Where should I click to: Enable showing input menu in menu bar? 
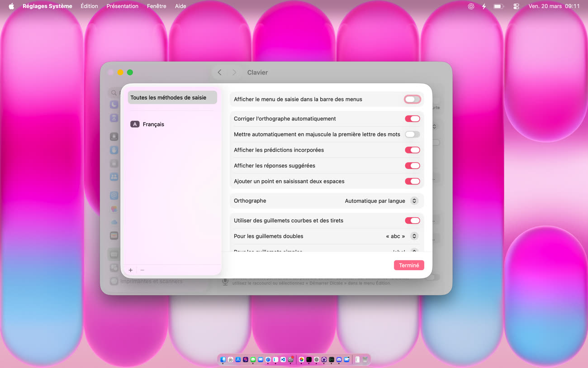(x=412, y=99)
